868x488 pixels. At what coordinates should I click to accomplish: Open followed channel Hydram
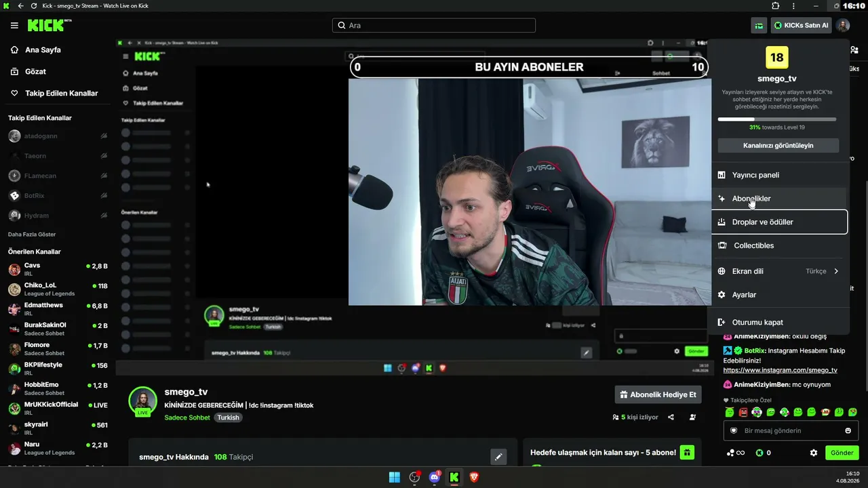pyautogui.click(x=58, y=216)
